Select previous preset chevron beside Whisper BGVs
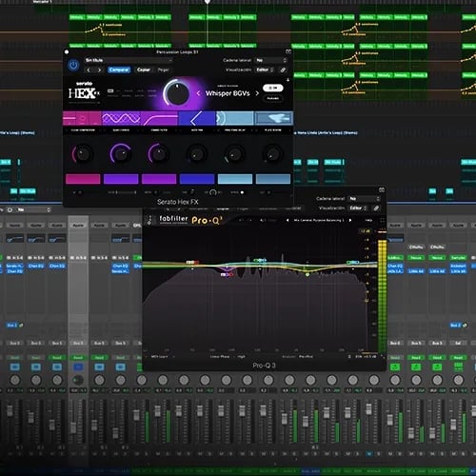 198,93
